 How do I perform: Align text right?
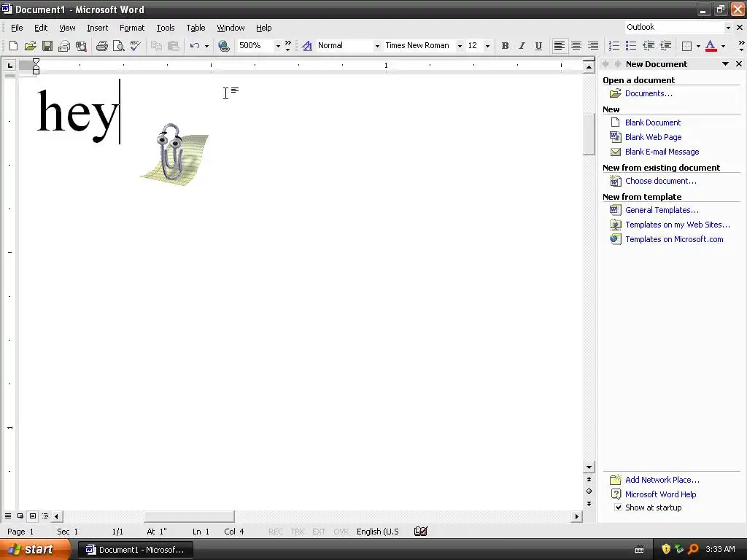[592, 46]
